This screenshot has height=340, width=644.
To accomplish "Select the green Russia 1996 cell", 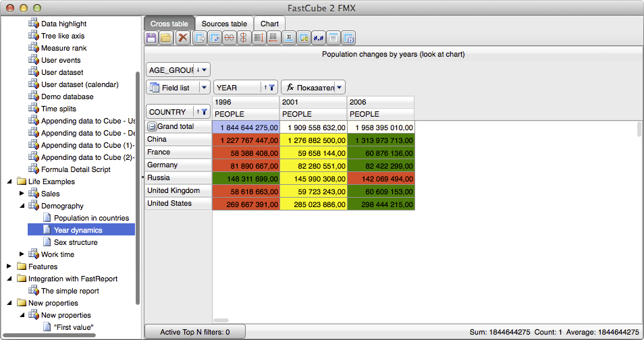I will point(246,178).
